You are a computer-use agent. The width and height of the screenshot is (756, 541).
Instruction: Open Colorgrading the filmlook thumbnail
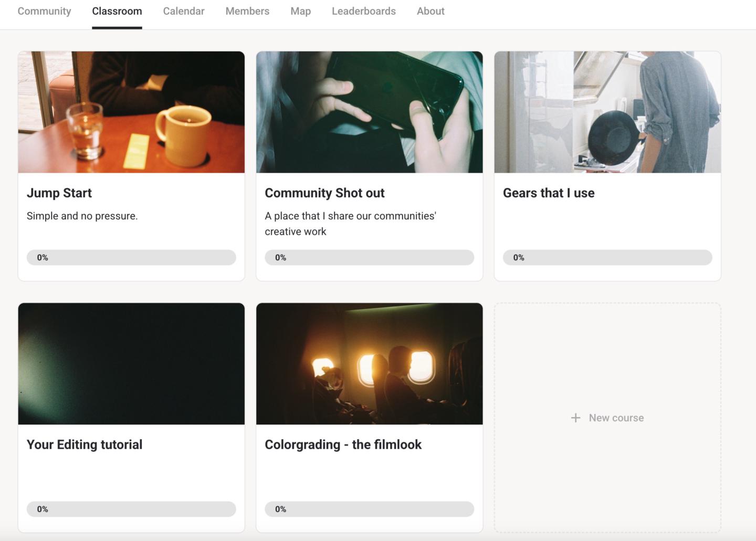[370, 364]
